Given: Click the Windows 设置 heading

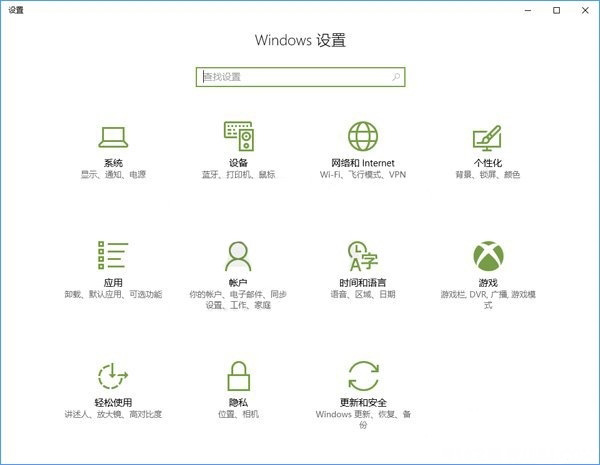Looking at the screenshot, I should coord(300,40).
